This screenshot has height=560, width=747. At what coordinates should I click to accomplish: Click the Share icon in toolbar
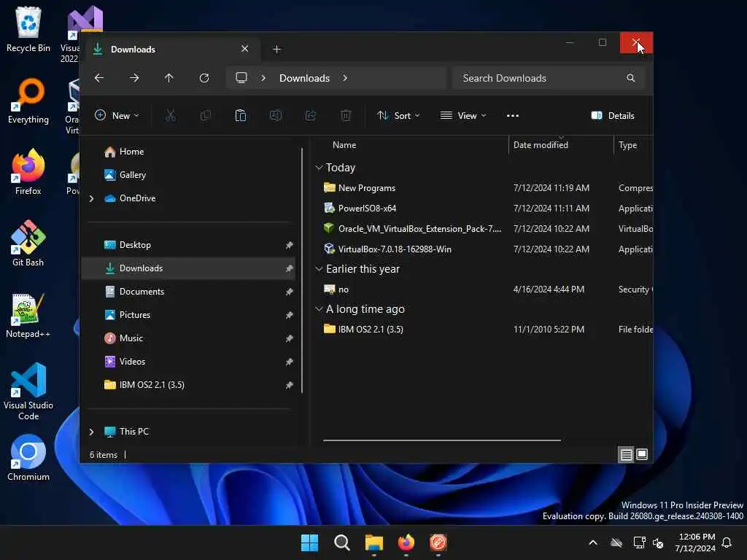click(311, 115)
